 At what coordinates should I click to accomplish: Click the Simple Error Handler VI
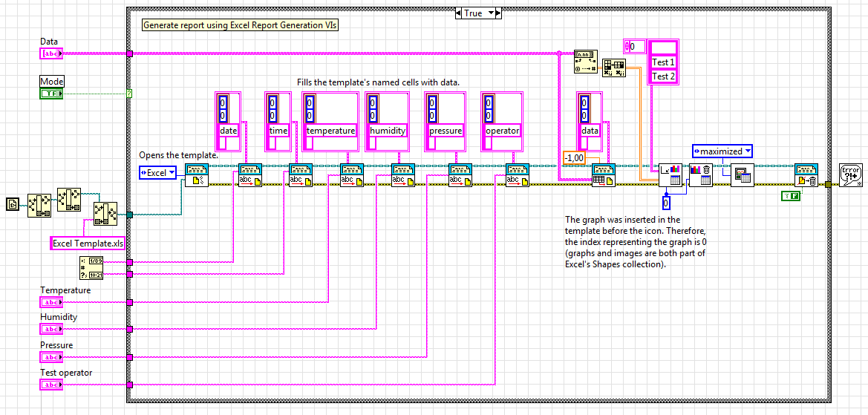click(x=851, y=175)
